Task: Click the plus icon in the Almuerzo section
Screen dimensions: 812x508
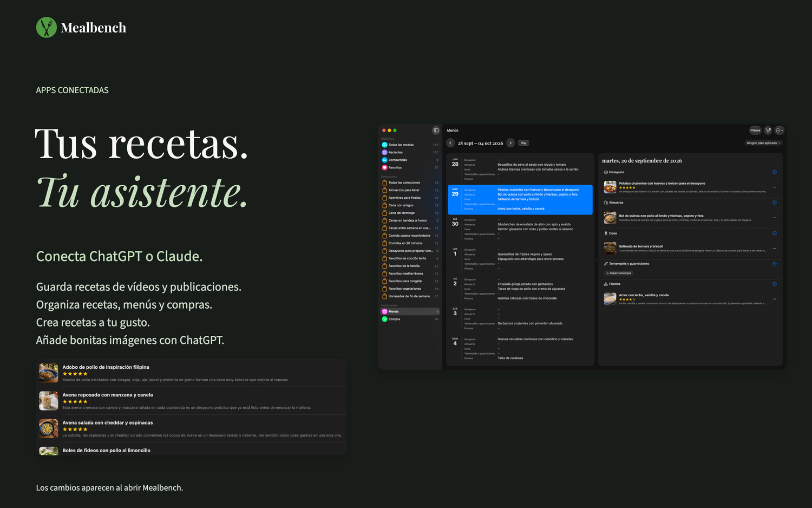Action: pyautogui.click(x=774, y=203)
